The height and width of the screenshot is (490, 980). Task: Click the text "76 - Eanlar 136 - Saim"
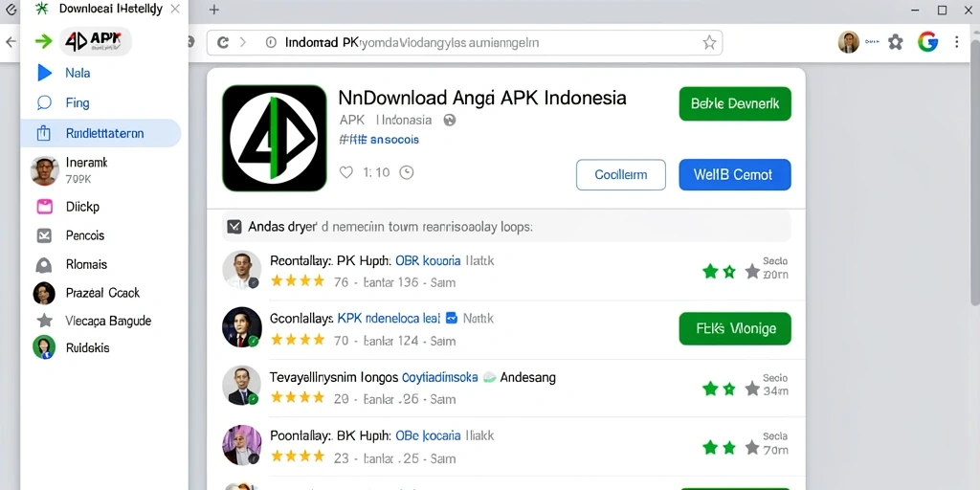394,282
